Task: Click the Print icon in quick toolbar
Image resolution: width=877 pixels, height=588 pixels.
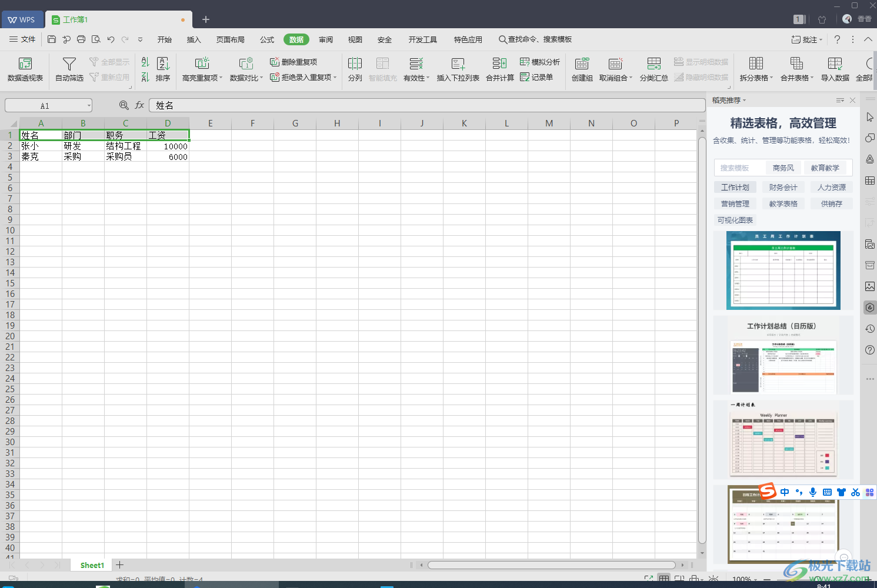Action: (81, 39)
